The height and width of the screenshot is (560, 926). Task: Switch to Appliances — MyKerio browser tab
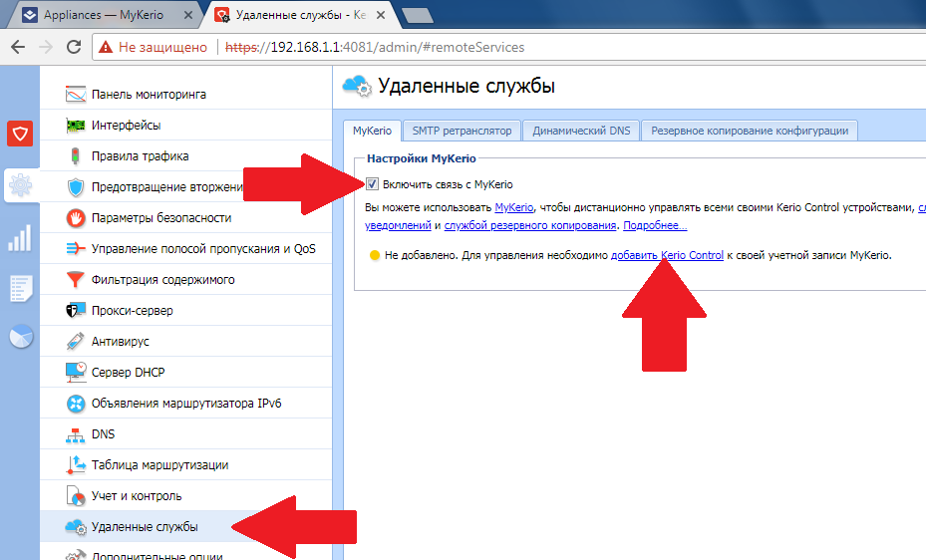click(x=104, y=15)
